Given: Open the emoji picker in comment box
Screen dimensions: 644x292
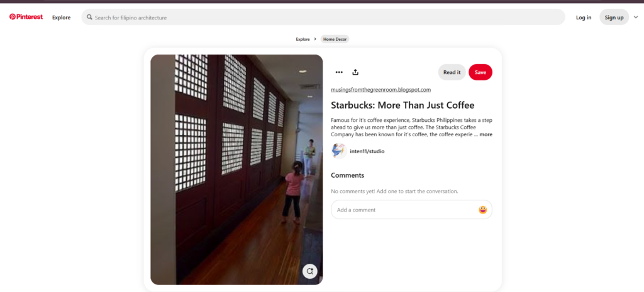Looking at the screenshot, I should [482, 210].
